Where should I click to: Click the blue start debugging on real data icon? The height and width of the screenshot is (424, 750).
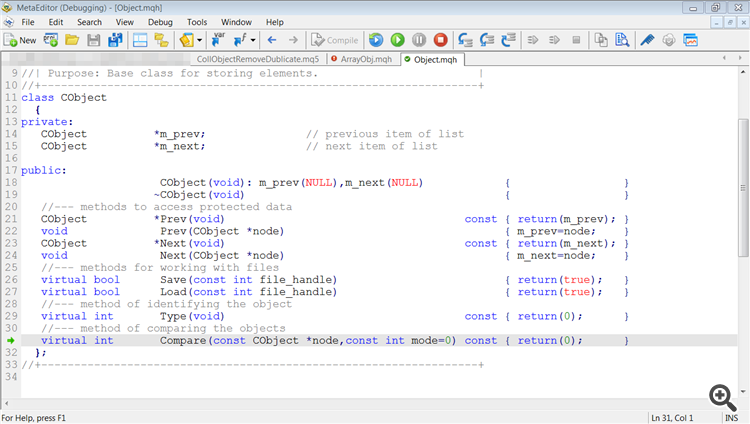[x=376, y=40]
